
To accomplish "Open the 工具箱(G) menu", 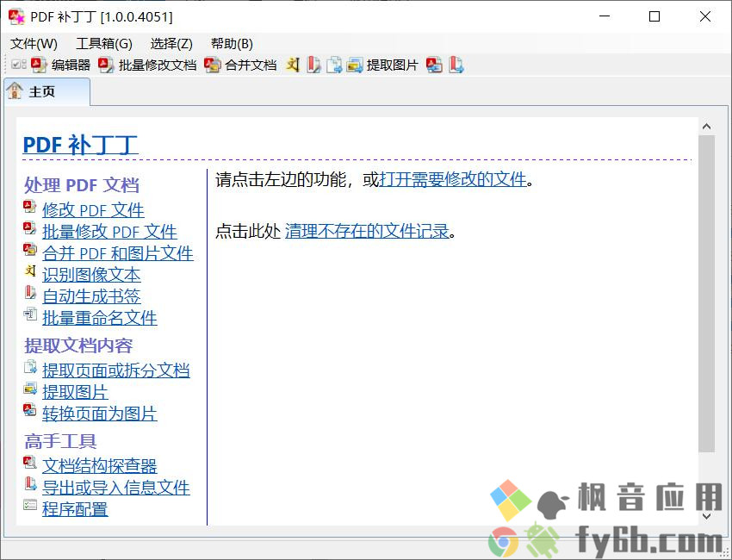I will 104,44.
